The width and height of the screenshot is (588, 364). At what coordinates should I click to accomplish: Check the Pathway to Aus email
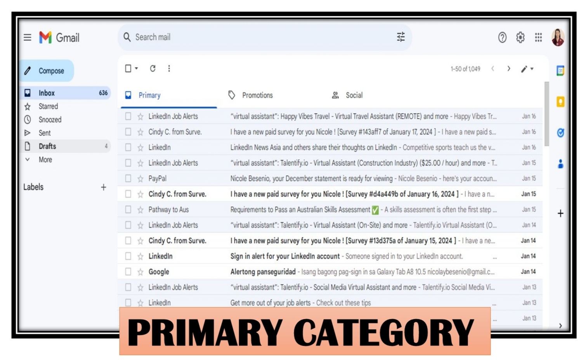point(128,209)
